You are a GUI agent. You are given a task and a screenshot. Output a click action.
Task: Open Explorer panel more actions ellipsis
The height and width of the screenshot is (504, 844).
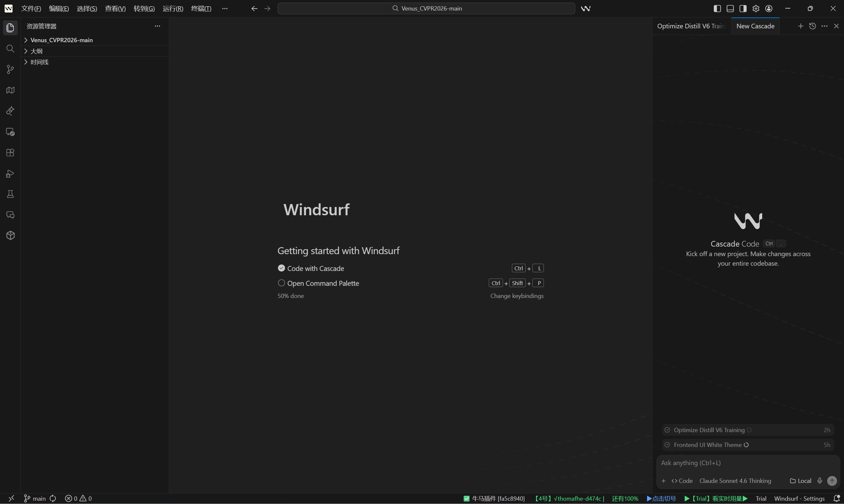tap(157, 26)
